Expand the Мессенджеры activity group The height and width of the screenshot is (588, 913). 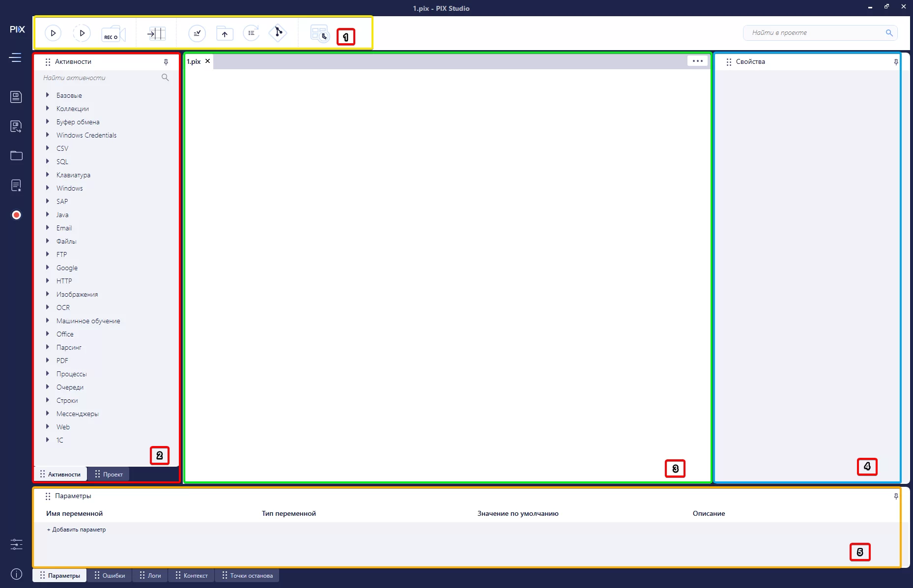48,413
